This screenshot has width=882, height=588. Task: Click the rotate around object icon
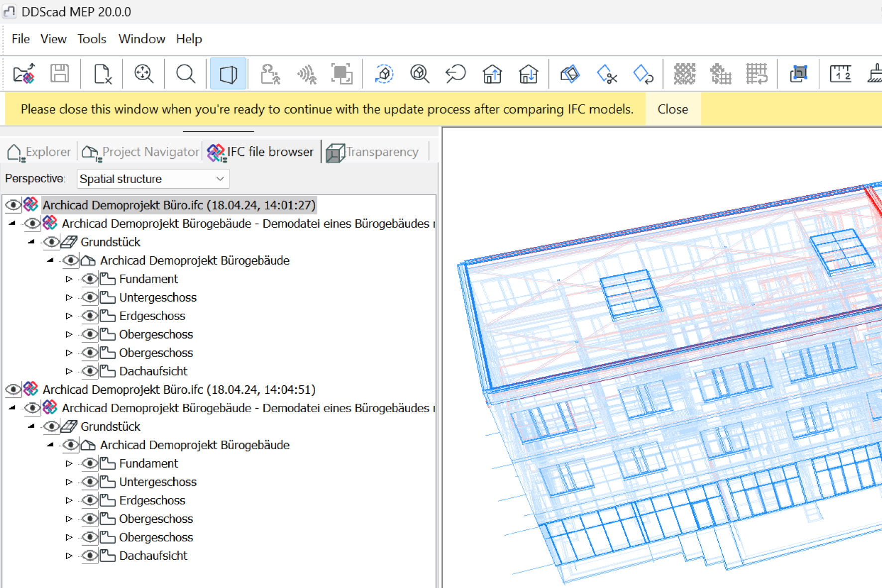[x=384, y=74]
